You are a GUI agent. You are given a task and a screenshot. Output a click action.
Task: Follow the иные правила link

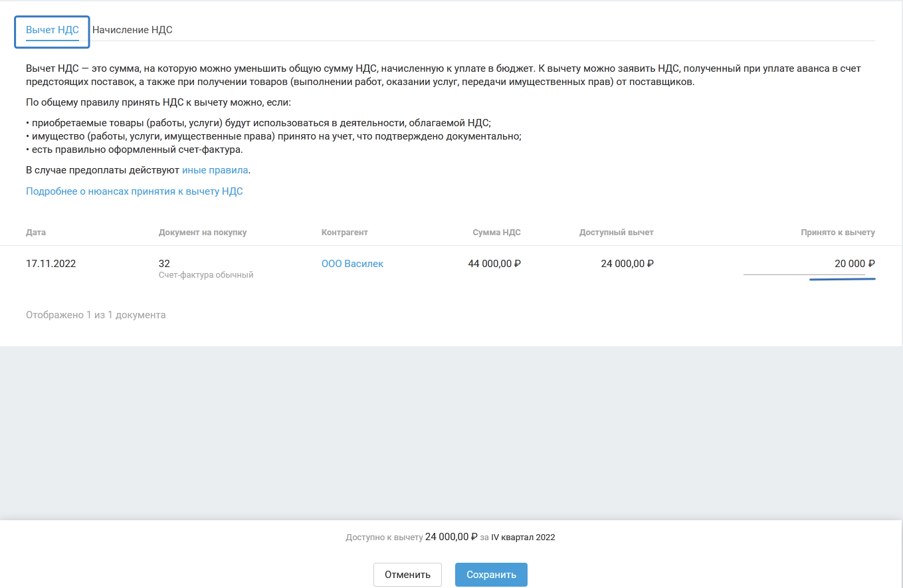215,170
